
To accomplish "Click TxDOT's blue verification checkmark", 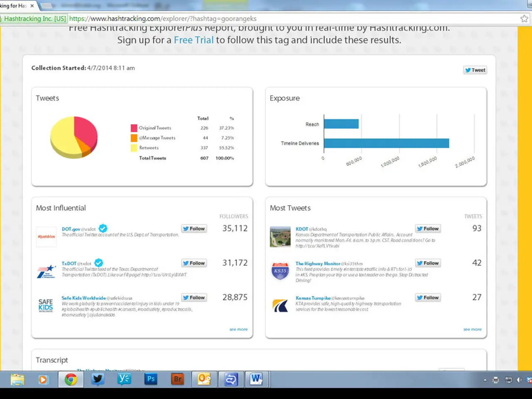I will click(99, 263).
